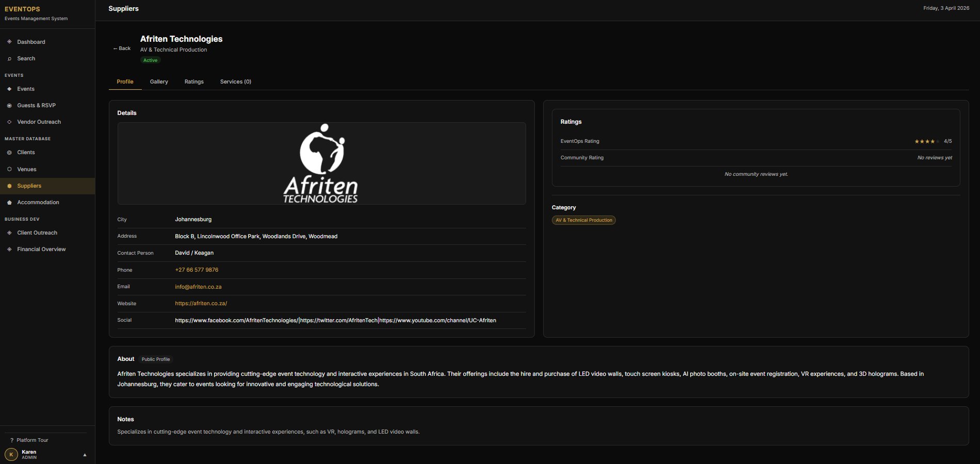Viewport: 980px width, 464px height.
Task: Open the Services (0) tab
Action: coord(236,81)
